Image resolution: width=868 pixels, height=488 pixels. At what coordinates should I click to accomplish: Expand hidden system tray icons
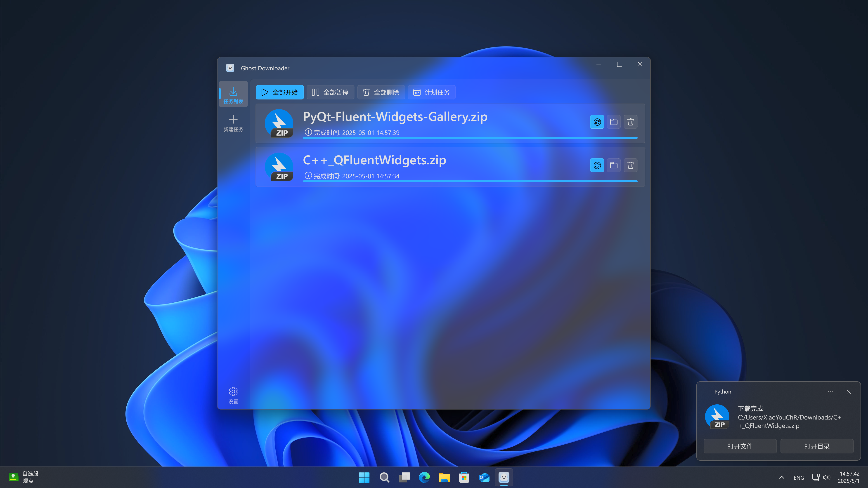pos(781,477)
